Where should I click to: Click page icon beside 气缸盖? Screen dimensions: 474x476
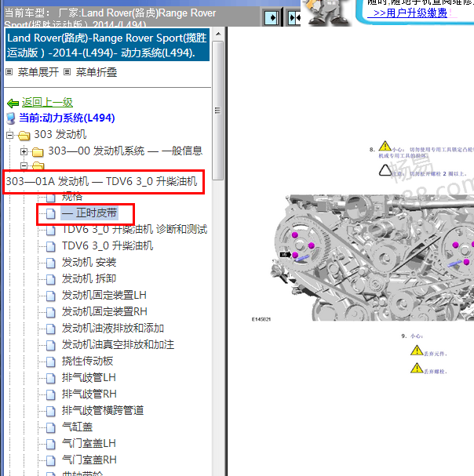[51, 427]
